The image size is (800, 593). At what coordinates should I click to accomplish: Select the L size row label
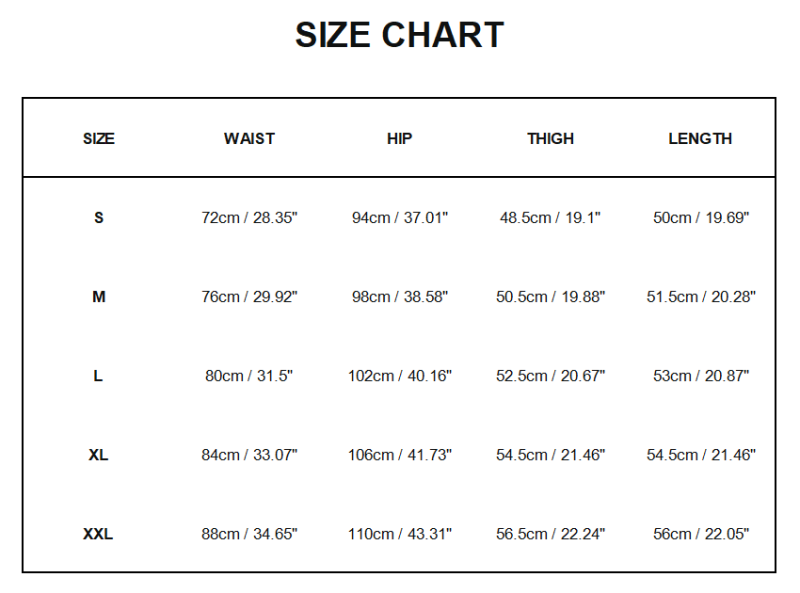tap(98, 376)
